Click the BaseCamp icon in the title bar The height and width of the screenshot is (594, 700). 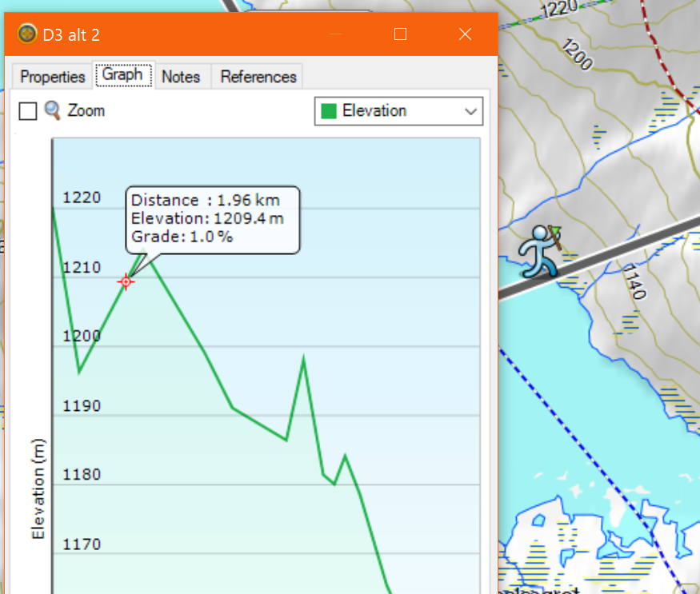(x=27, y=34)
